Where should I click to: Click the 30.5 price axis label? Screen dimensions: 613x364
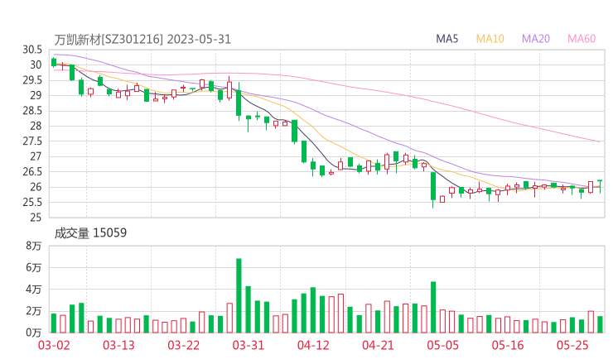tap(33, 50)
